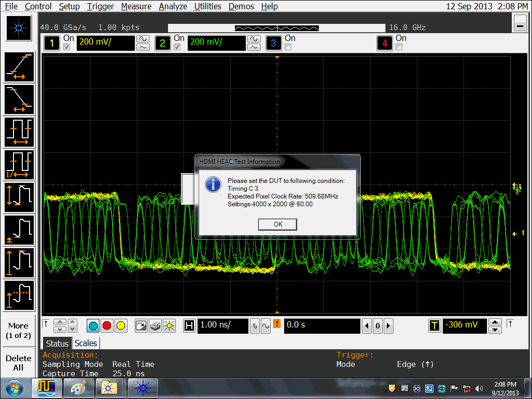Select the fall time measurement icon
532x399 pixels.
tap(19, 99)
